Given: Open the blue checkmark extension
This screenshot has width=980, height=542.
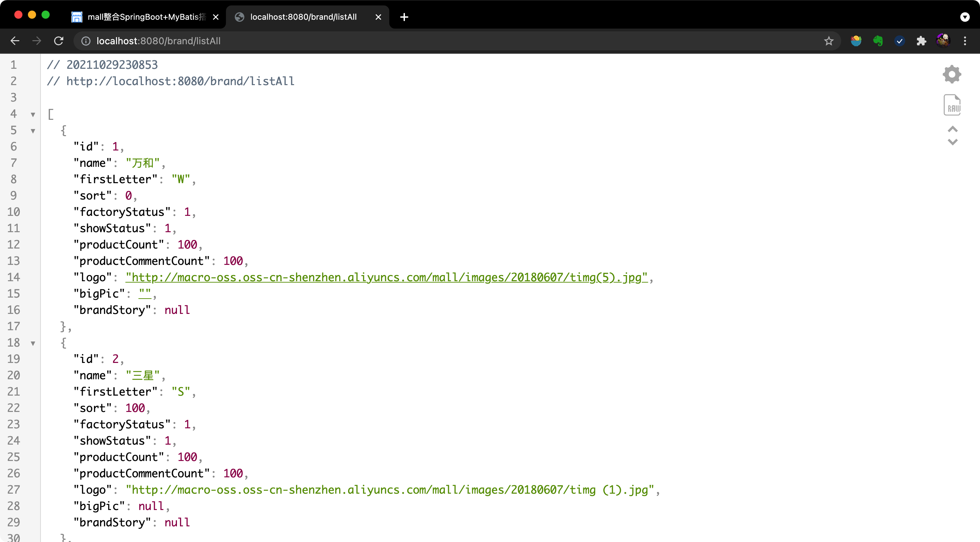Looking at the screenshot, I should coord(900,41).
